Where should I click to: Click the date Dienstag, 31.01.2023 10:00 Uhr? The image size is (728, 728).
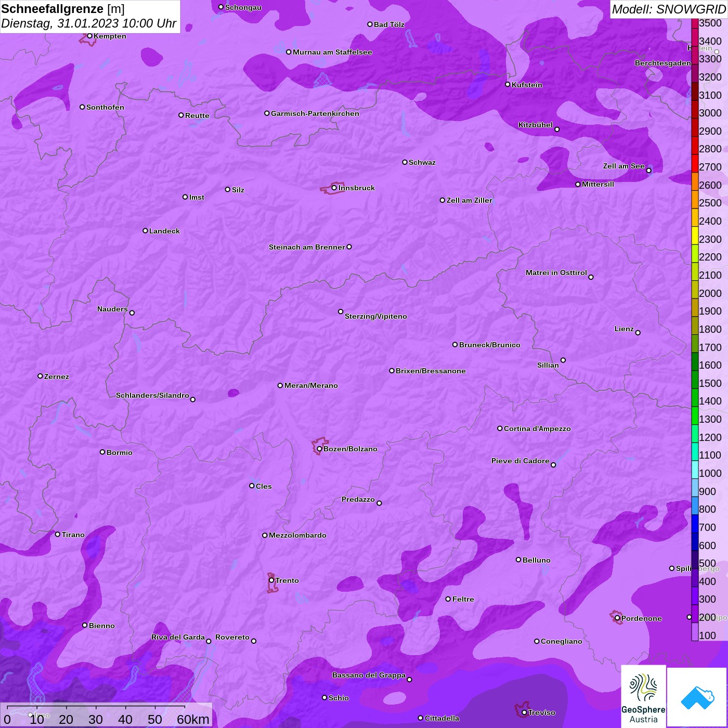pos(88,23)
